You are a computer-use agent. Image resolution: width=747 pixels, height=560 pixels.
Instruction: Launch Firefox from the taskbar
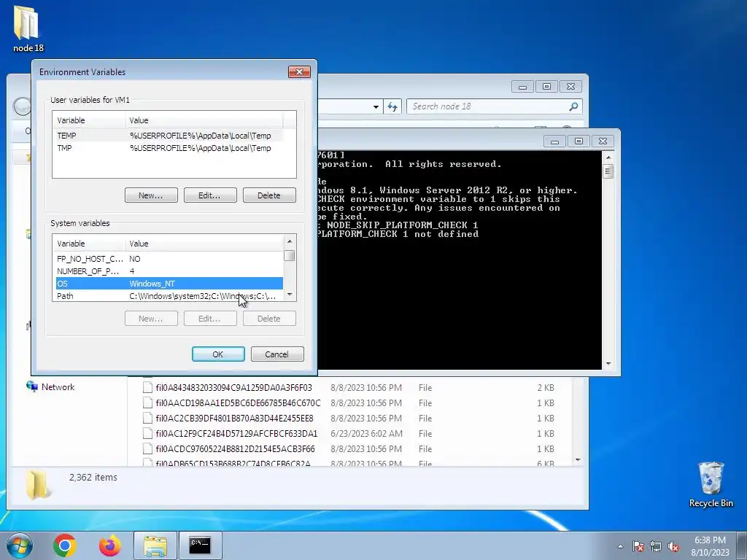point(109,545)
